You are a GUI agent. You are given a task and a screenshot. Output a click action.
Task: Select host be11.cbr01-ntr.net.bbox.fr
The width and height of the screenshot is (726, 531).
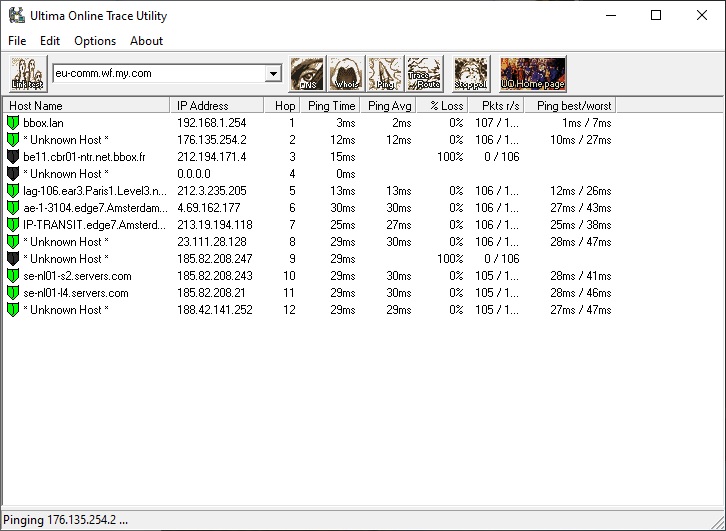pyautogui.click(x=84, y=157)
